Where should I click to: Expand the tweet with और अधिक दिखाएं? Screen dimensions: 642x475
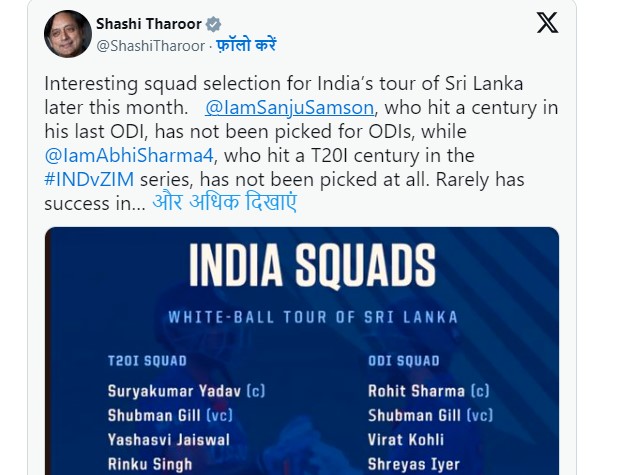pos(224,202)
